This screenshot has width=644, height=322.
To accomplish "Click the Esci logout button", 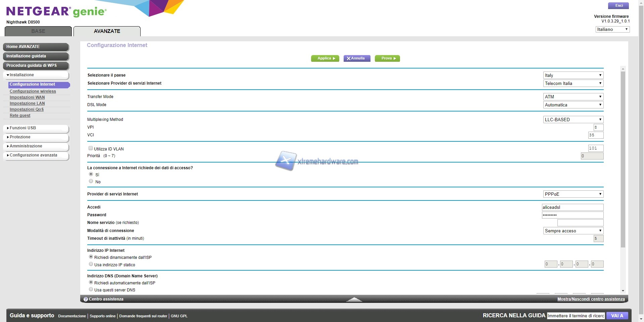I will (x=619, y=6).
